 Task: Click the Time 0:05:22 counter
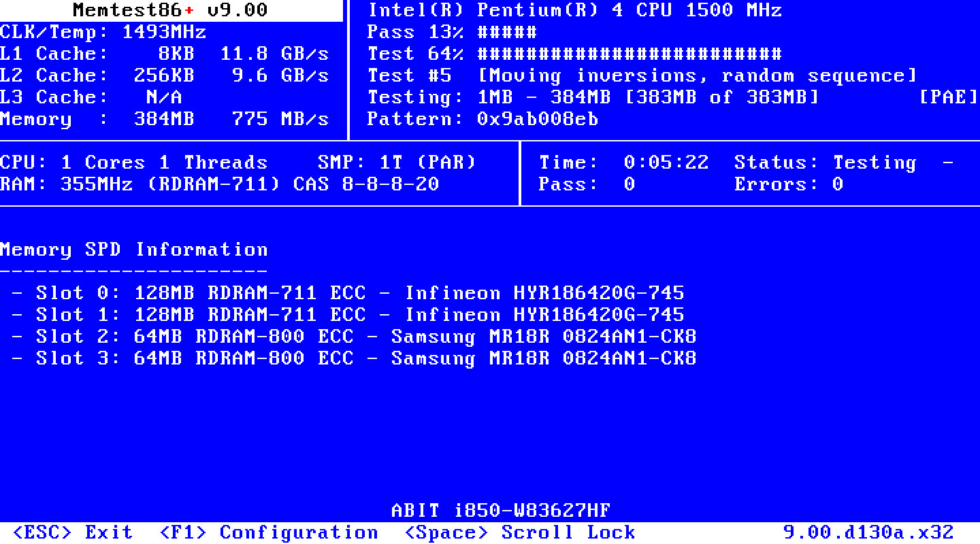click(624, 163)
